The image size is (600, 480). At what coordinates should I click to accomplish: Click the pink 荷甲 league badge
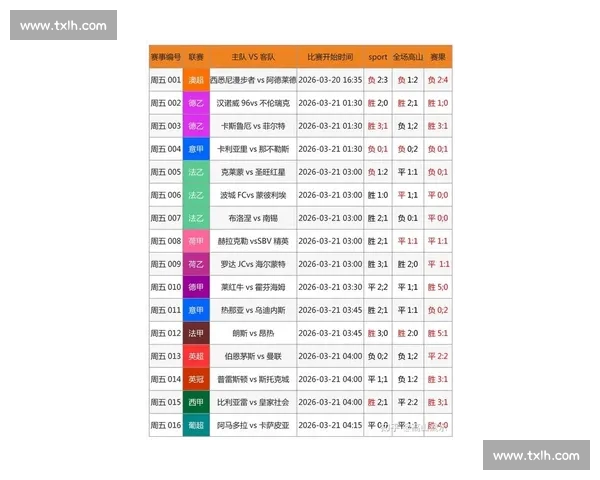tap(196, 241)
